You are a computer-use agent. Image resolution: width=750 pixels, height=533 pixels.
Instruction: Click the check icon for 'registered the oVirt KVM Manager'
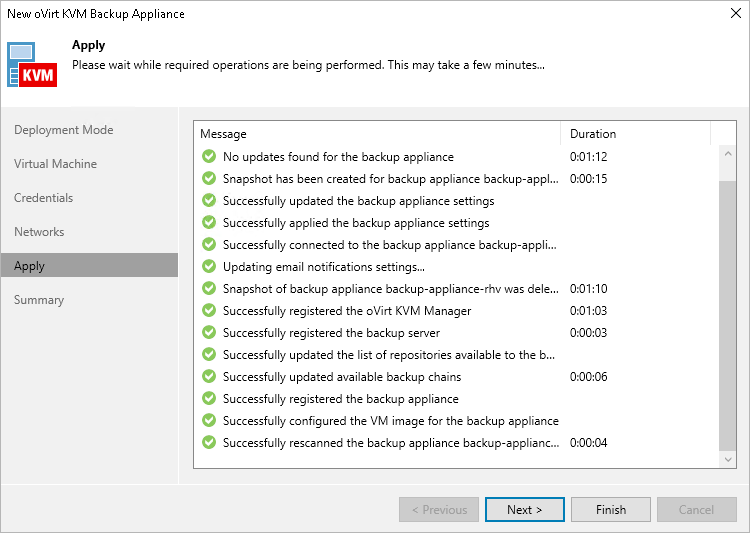[x=209, y=310]
